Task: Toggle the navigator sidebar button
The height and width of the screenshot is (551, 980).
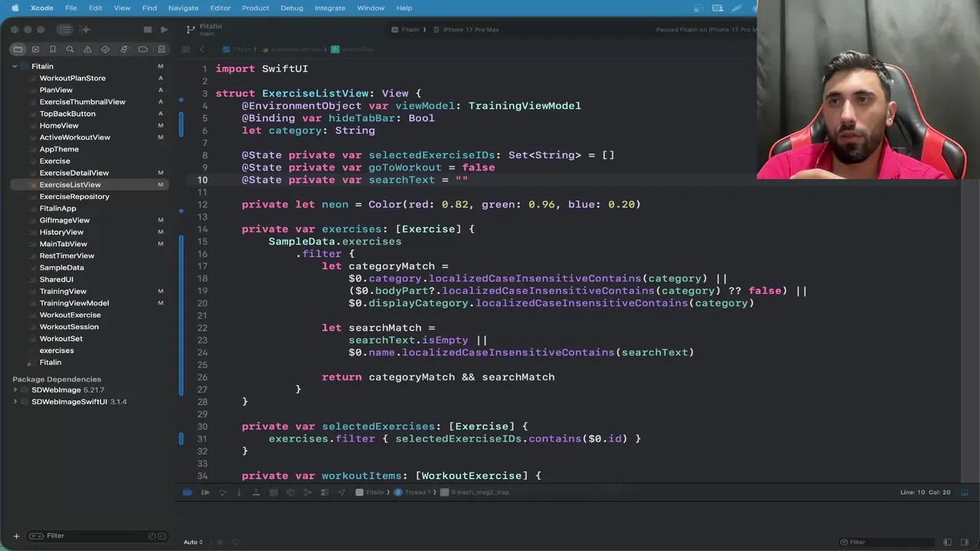Action: point(64,29)
